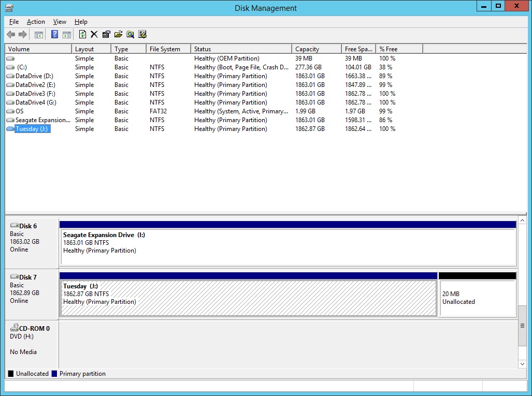
Task: Sort volumes by the Capacity column header
Action: (317, 48)
